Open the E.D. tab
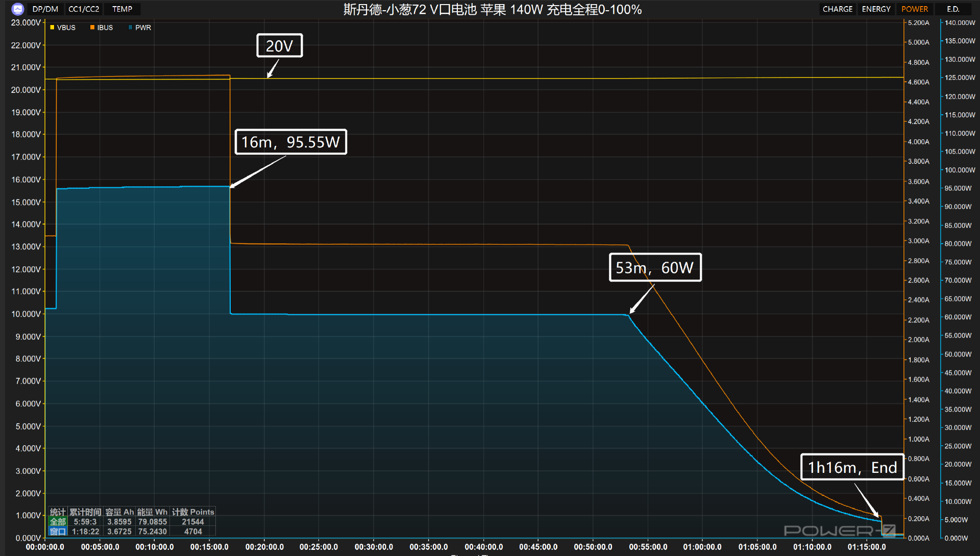This screenshot has height=556, width=980. pos(953,9)
